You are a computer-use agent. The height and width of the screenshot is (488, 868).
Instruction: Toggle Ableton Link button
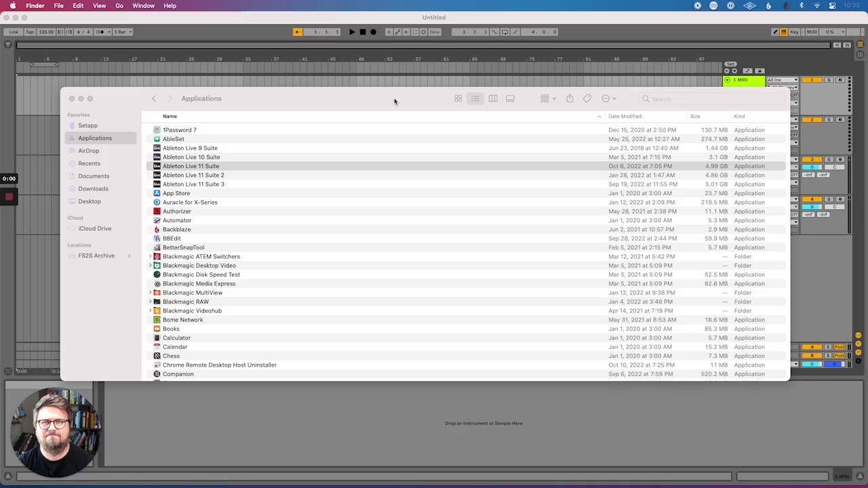click(14, 32)
